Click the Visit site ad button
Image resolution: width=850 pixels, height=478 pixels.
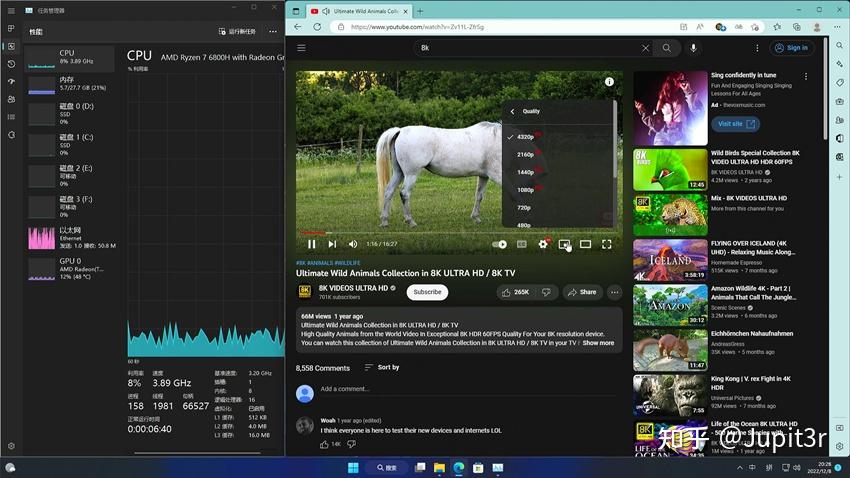pos(735,124)
